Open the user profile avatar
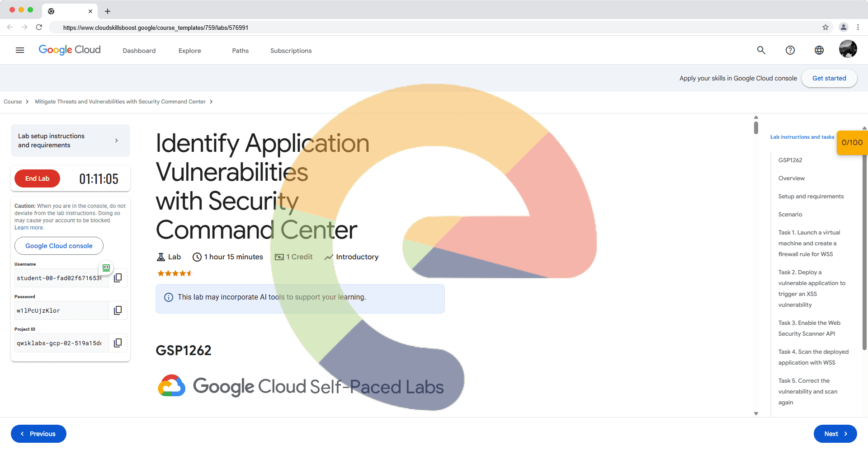Viewport: 868px width, 450px height. (848, 49)
